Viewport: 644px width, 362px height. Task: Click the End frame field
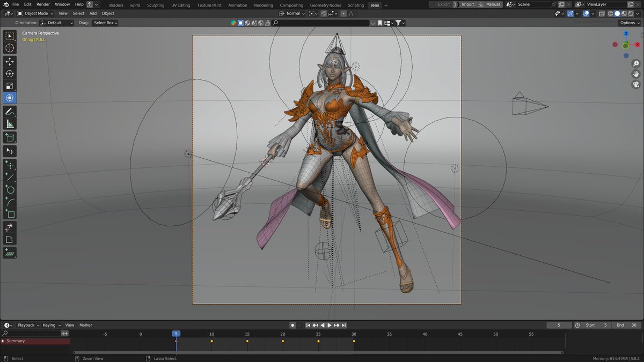(626, 325)
